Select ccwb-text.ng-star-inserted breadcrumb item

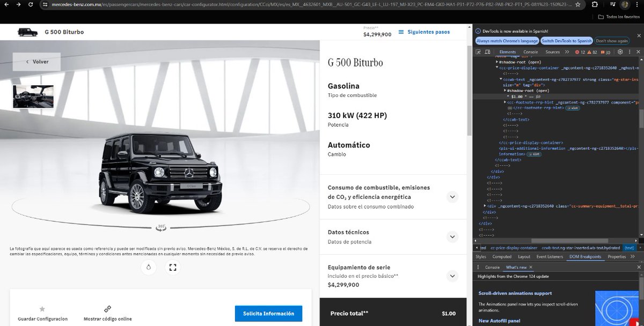pos(581,248)
